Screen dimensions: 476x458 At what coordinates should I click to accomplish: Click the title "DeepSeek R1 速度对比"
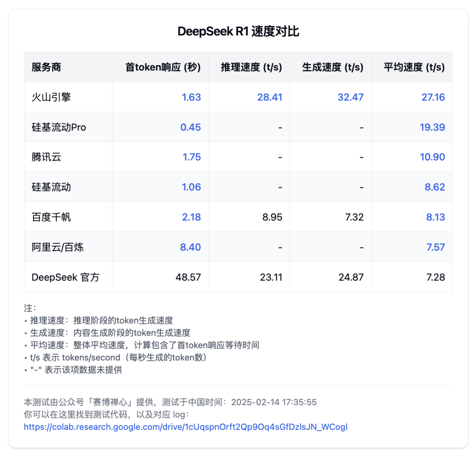tap(238, 31)
